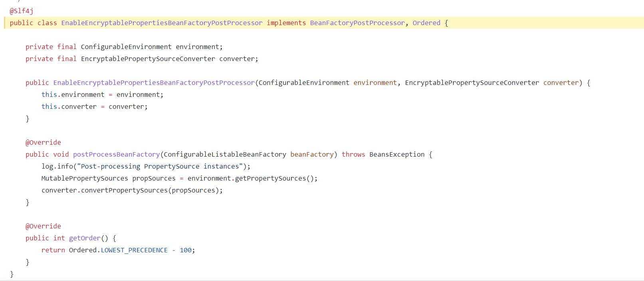The width and height of the screenshot is (644, 281).
Task: Click the class name in the class declaration
Action: [162, 23]
